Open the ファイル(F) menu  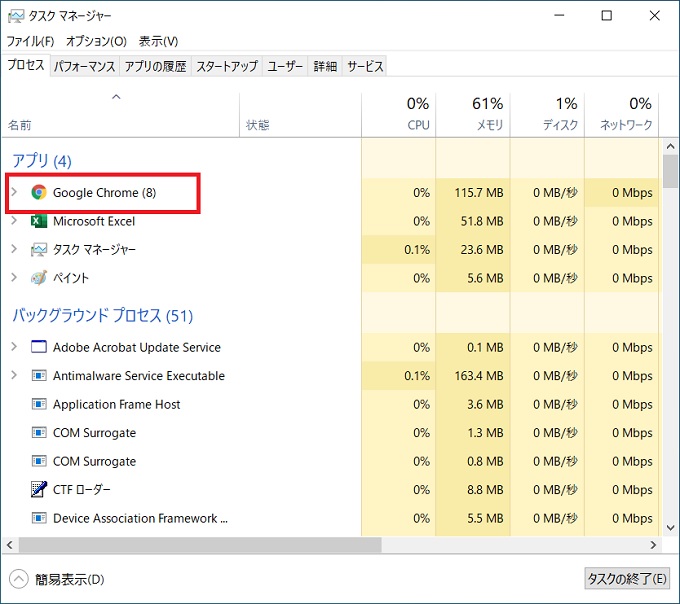[x=30, y=41]
